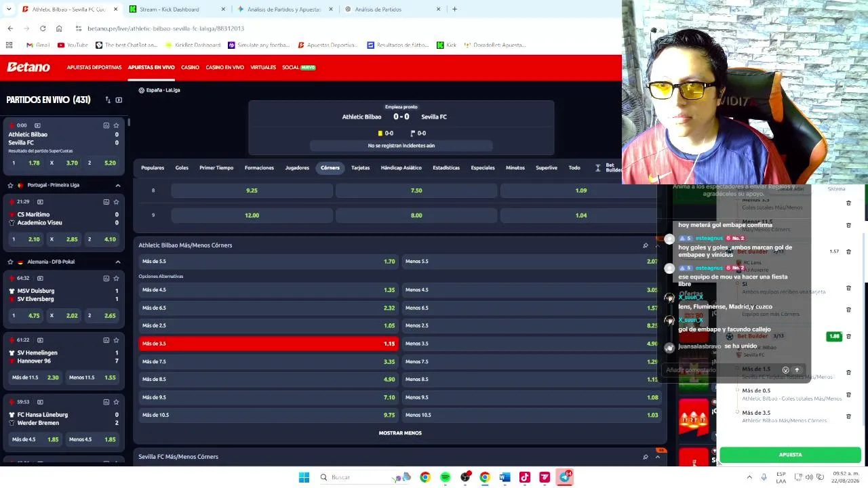
Task: Open the Gmail bookmark
Action: click(38, 45)
